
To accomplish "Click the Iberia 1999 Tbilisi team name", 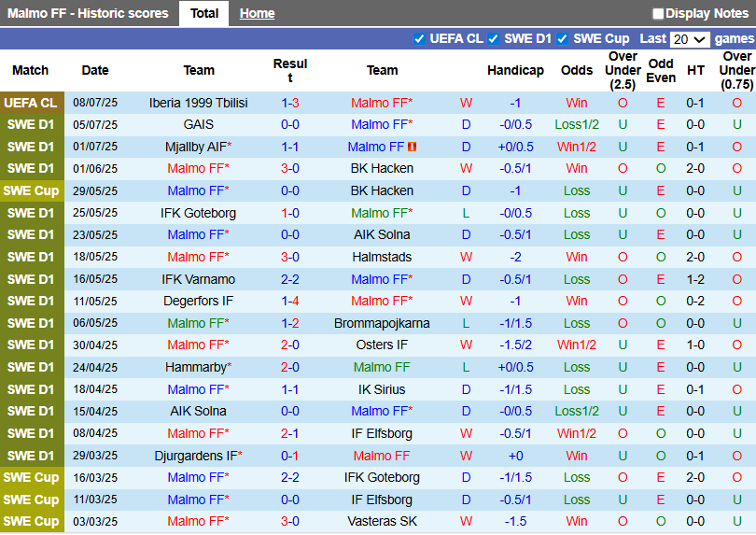I will (198, 103).
